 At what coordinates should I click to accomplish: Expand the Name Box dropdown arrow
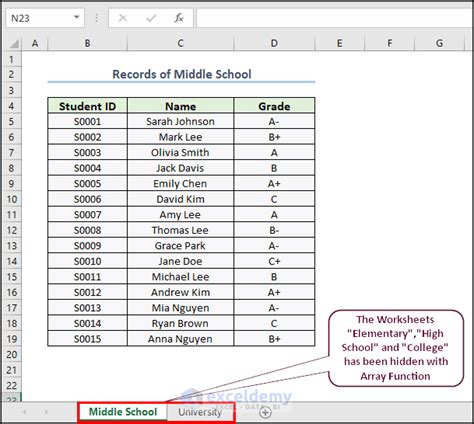[x=77, y=17]
